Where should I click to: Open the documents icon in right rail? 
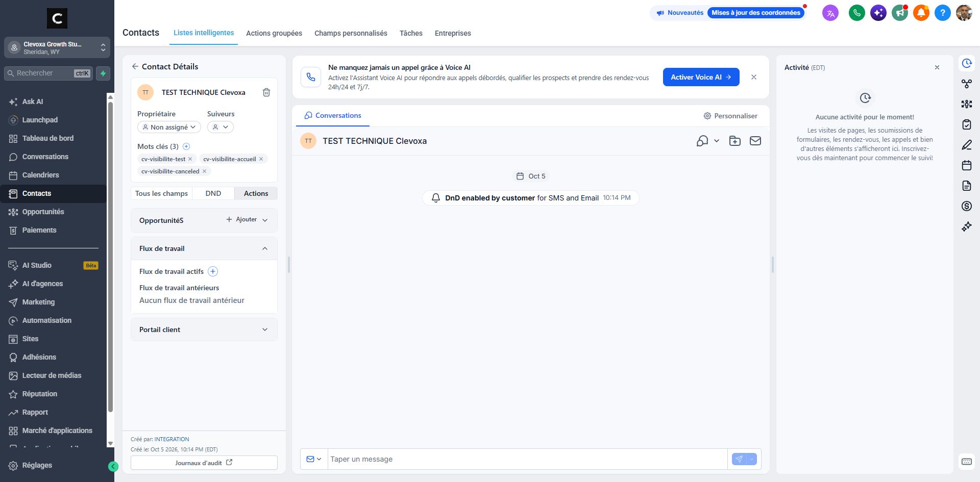[x=967, y=186]
